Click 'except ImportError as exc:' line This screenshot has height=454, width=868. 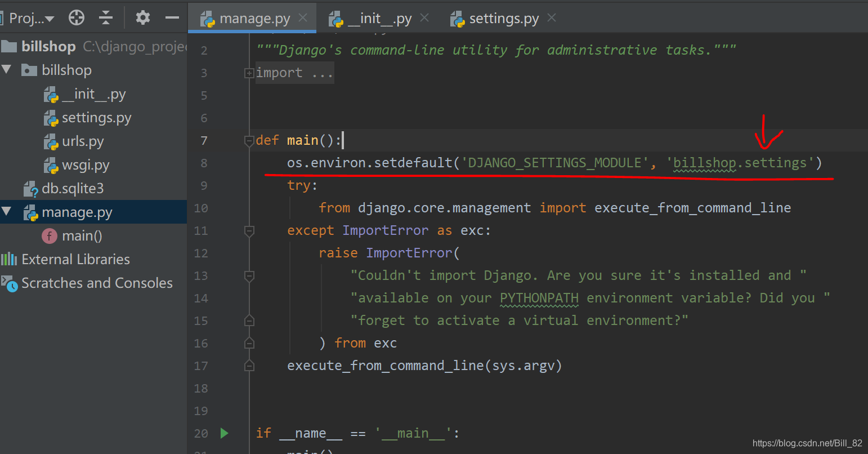(389, 230)
